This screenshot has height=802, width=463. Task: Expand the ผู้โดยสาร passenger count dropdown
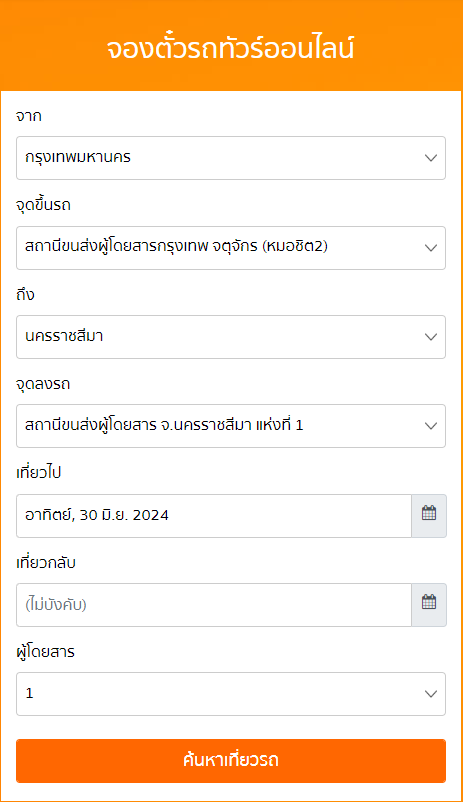pos(231,694)
